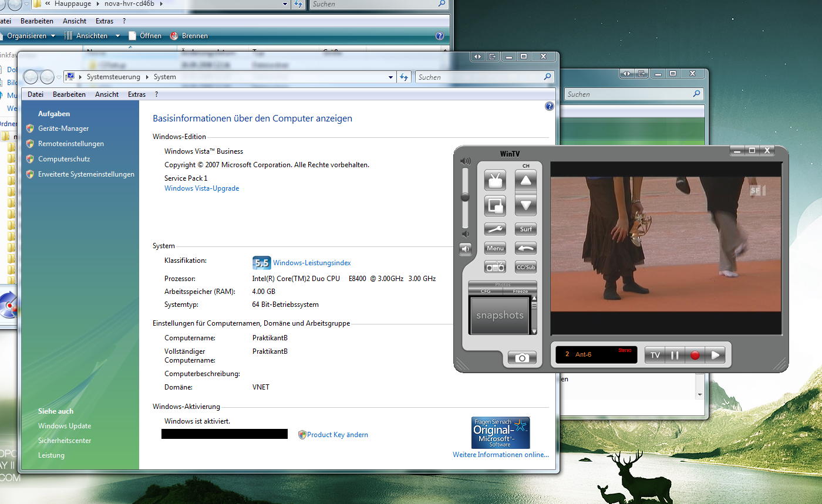Image resolution: width=822 pixels, height=504 pixels.
Task: Switch to radio mode in WinTV
Action: [495, 267]
